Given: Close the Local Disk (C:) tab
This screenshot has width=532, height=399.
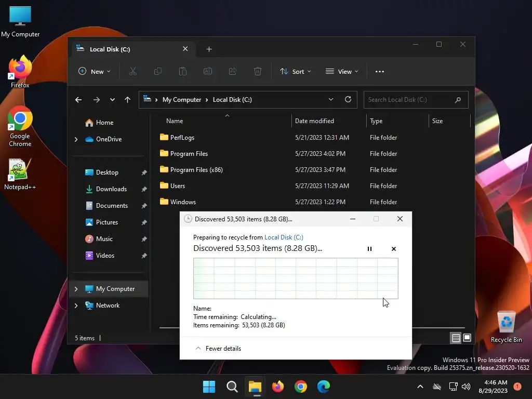Looking at the screenshot, I should click(185, 49).
